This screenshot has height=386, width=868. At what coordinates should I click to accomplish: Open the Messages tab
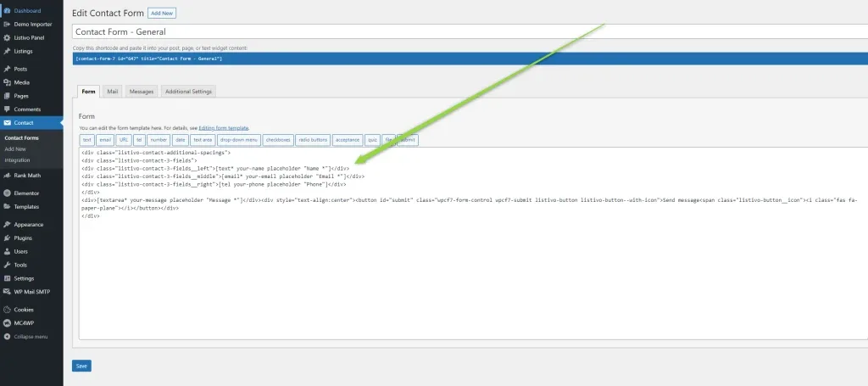click(142, 92)
